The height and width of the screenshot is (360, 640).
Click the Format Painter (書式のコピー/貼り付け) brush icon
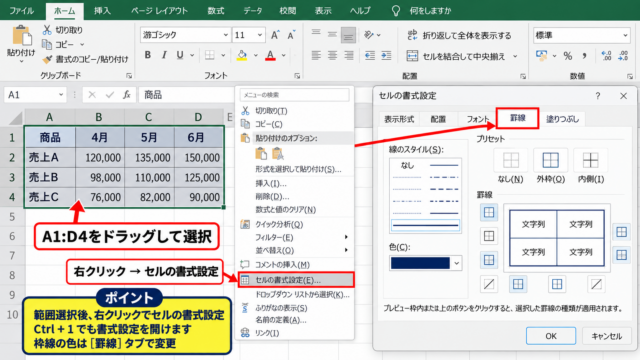click(x=47, y=60)
